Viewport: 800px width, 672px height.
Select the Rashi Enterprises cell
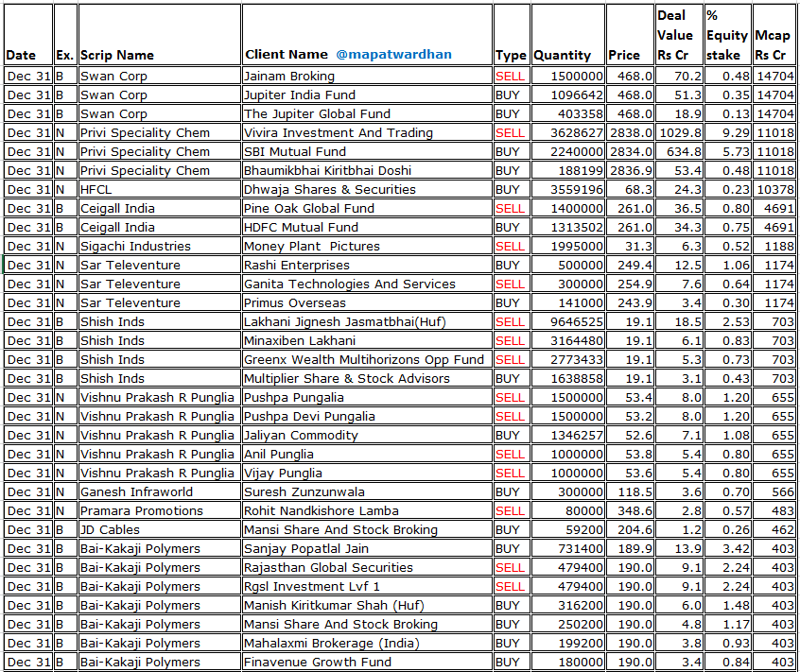coord(367,265)
